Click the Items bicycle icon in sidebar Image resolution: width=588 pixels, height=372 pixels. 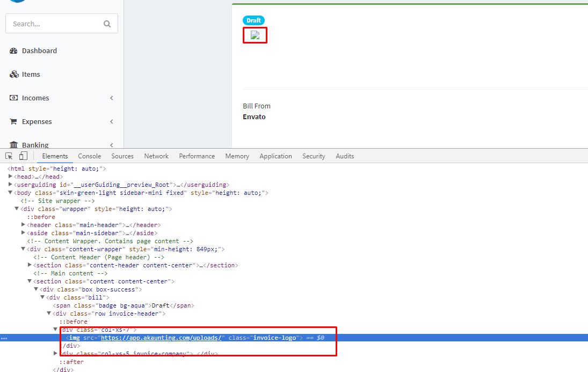(13, 74)
